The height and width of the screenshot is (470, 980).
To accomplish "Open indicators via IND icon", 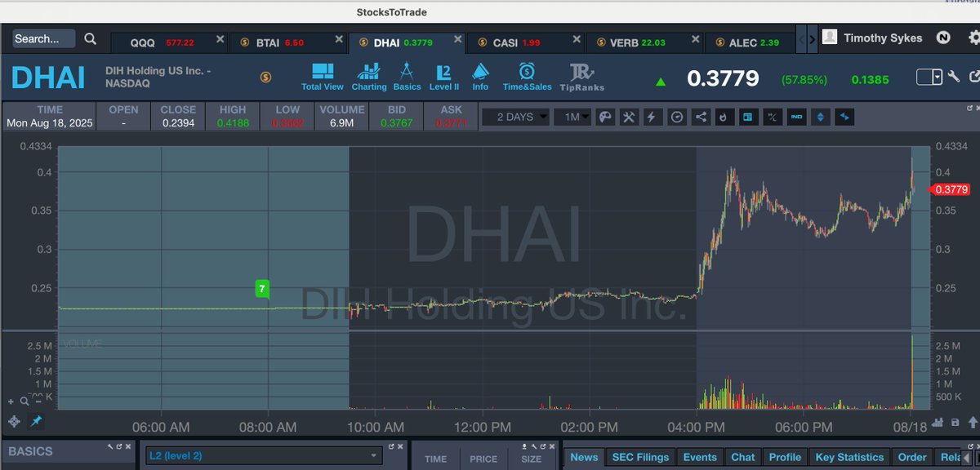I will [796, 117].
